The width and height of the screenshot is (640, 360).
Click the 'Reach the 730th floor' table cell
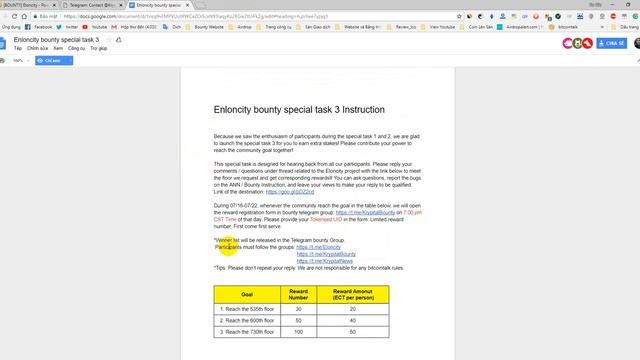click(247, 332)
